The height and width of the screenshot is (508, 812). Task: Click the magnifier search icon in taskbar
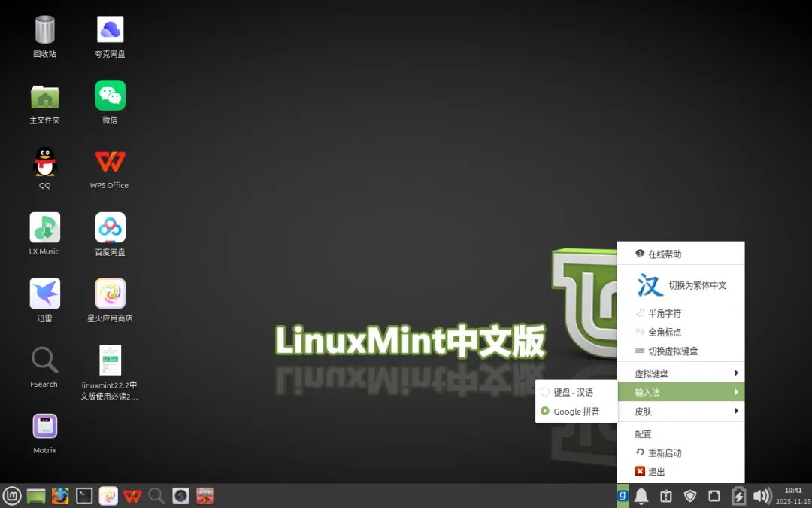(x=156, y=496)
